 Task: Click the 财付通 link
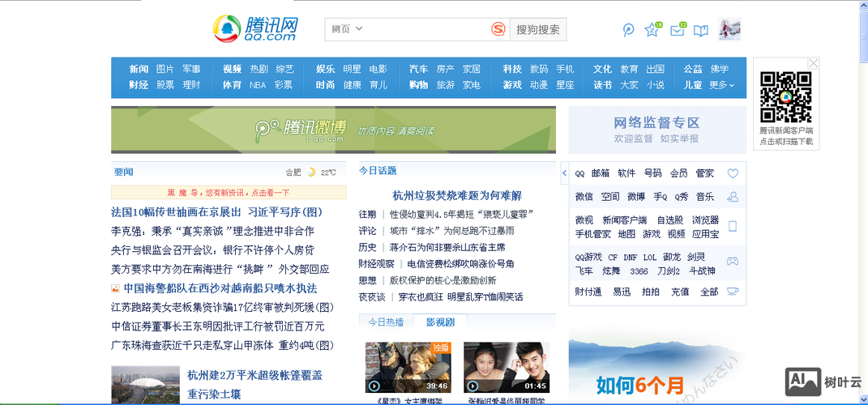(x=588, y=292)
